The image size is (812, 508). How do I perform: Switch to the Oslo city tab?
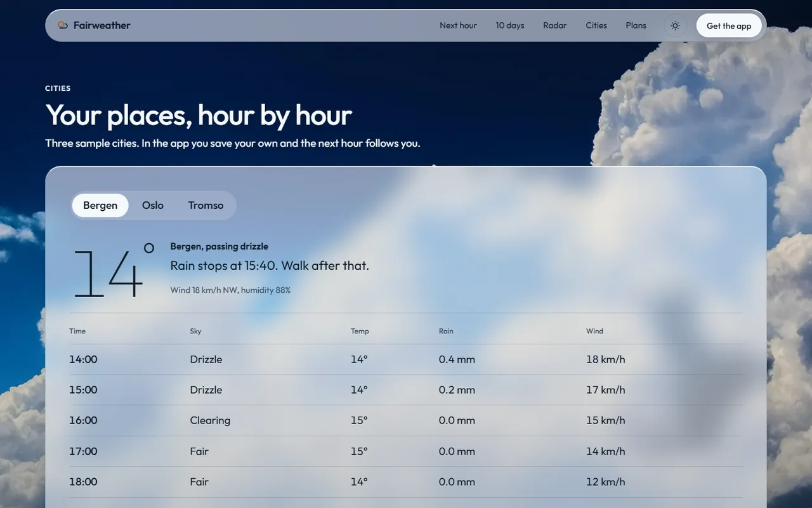[153, 205]
